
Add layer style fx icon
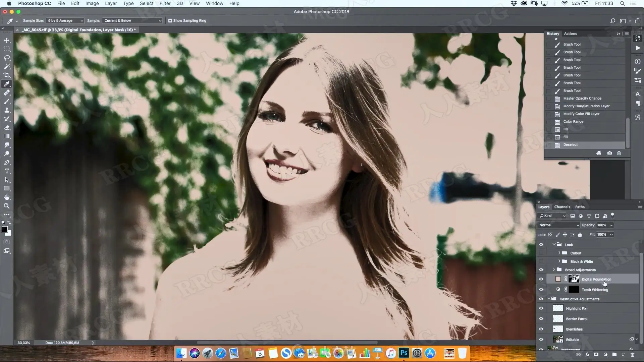(587, 355)
